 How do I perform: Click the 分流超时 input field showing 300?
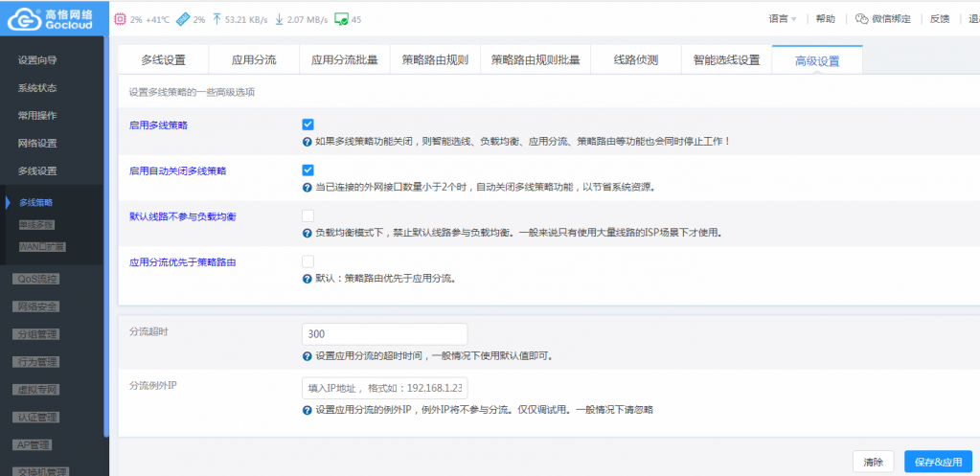pyautogui.click(x=384, y=334)
